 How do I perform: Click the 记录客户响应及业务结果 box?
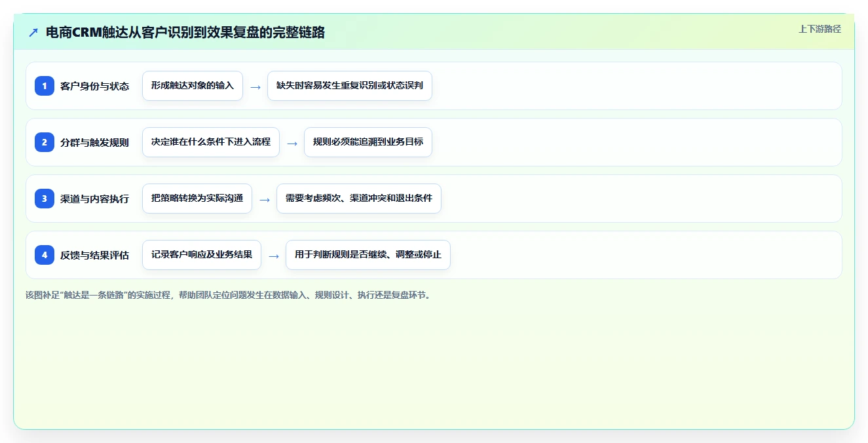coord(202,255)
